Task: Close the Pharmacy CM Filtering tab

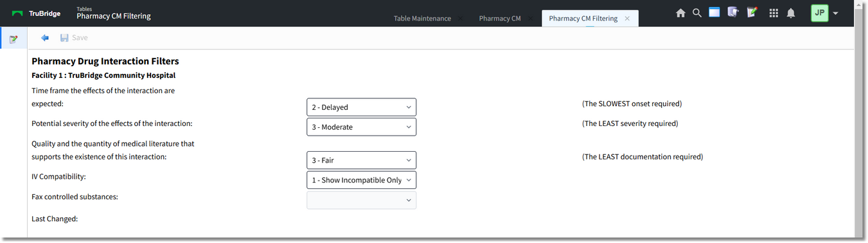Action: pos(627,19)
